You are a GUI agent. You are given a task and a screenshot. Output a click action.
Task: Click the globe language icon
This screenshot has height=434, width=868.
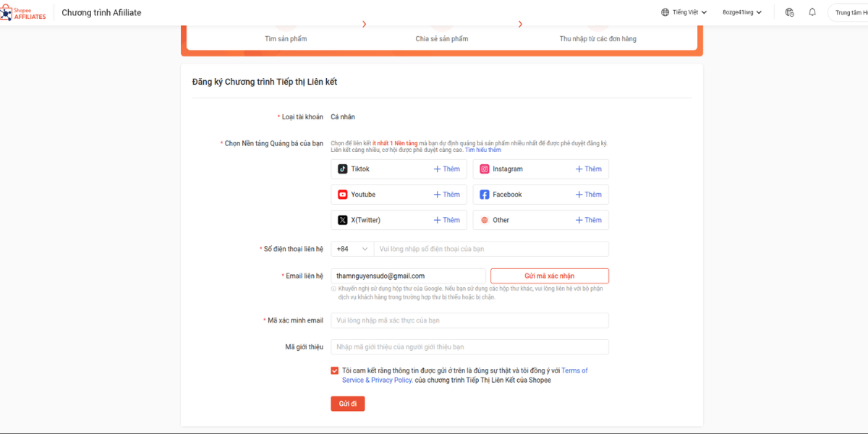pos(665,12)
